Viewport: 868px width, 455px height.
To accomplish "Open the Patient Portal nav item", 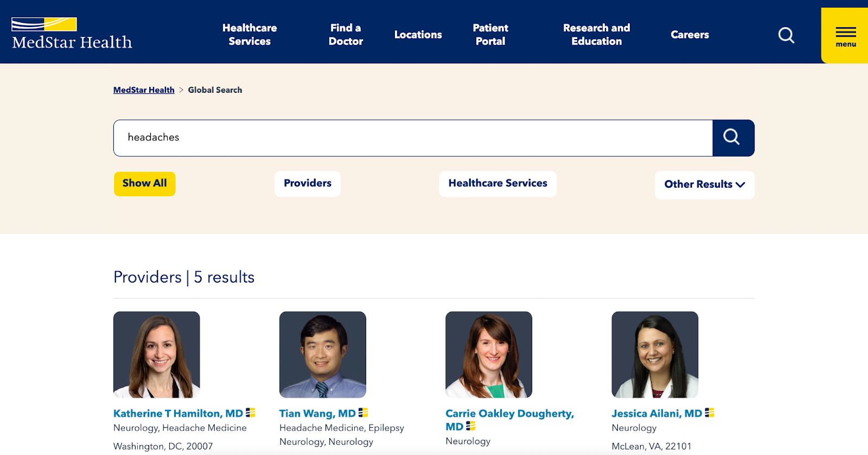I will click(x=490, y=34).
